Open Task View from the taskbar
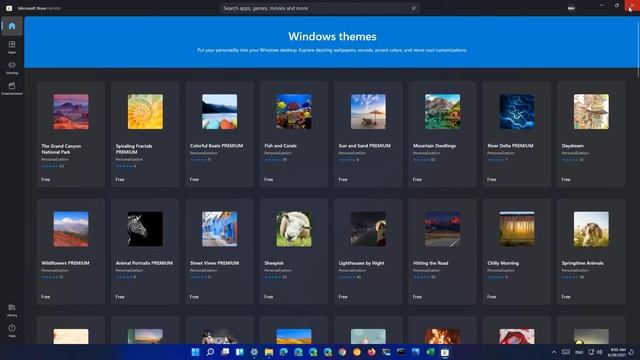The height and width of the screenshot is (360, 640). (x=225, y=352)
